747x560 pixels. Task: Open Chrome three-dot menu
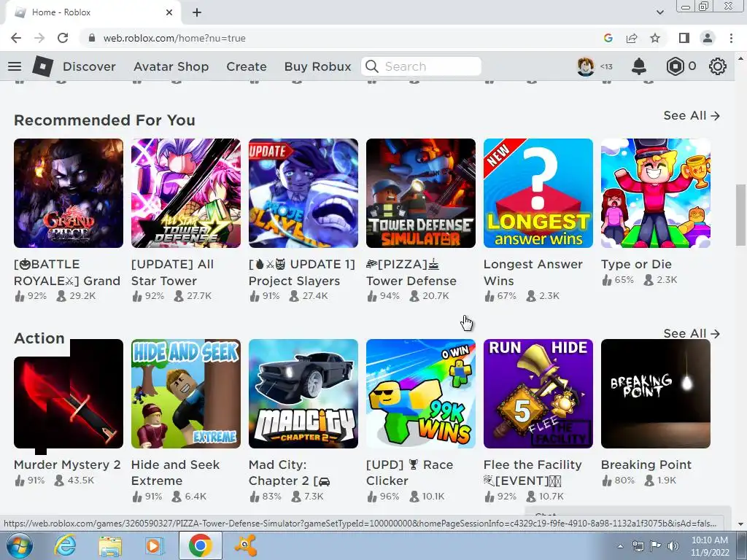731,38
